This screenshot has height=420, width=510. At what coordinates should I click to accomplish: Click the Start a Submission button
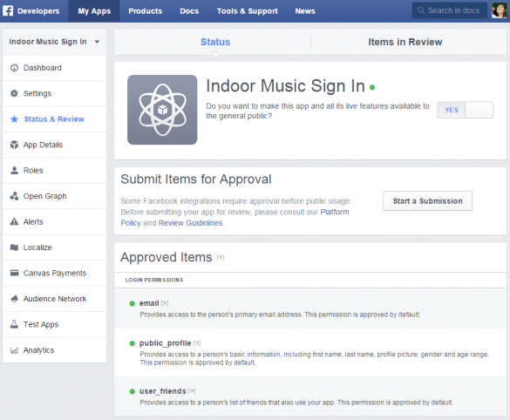point(427,201)
